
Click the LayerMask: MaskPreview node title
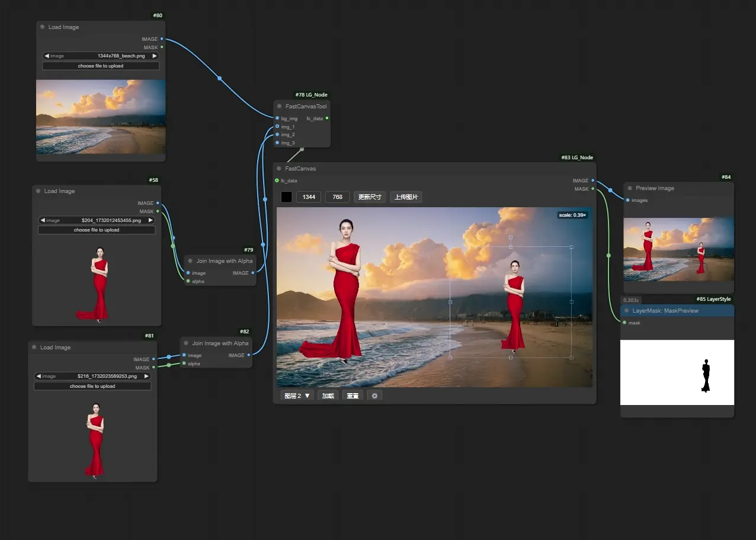point(665,311)
